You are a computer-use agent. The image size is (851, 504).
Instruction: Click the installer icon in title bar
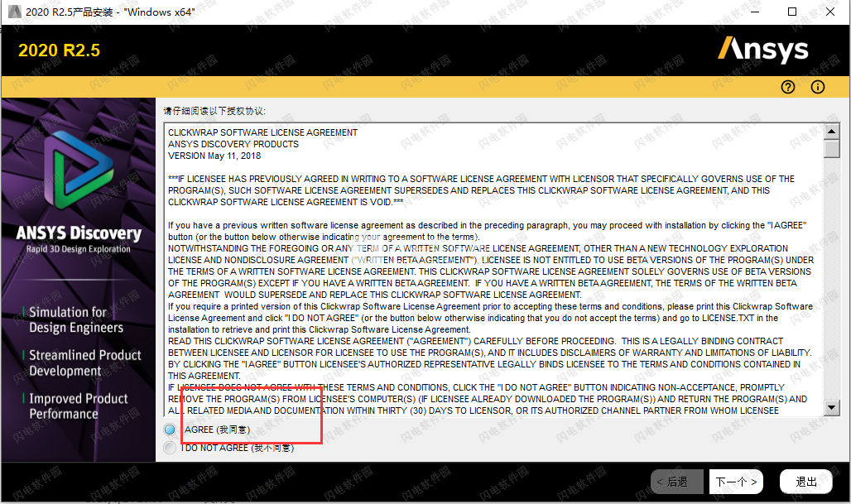(x=12, y=12)
